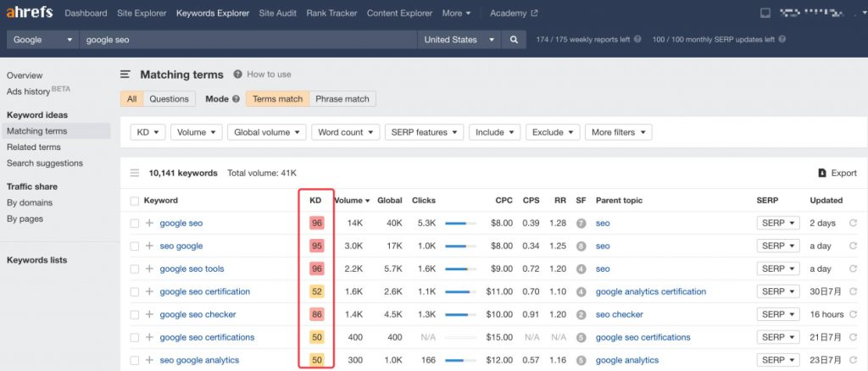The width and height of the screenshot is (868, 371).
Task: Refresh the google seo row update icon
Action: pos(853,224)
